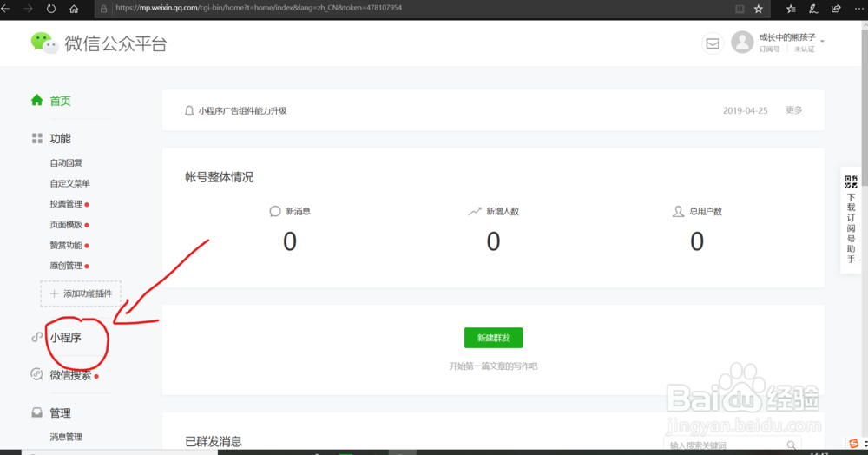Viewport: 868px width, 455px height.
Task: Click 新增人数 statistic count
Action: tap(493, 242)
